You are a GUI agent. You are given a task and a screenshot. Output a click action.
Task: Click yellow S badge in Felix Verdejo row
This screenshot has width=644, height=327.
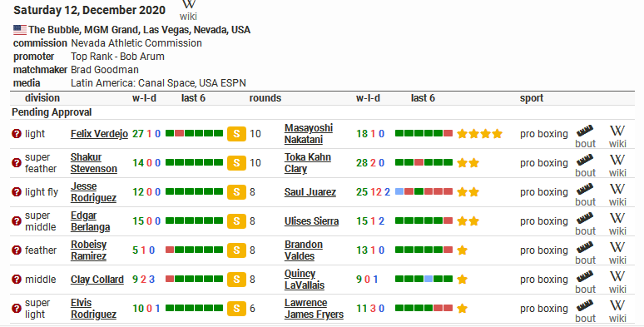(236, 134)
